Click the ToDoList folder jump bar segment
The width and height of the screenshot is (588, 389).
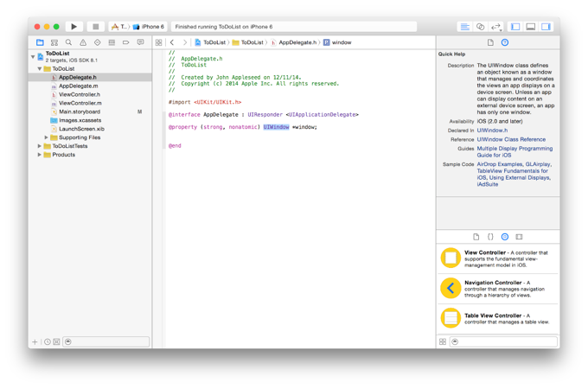pyautogui.click(x=248, y=42)
